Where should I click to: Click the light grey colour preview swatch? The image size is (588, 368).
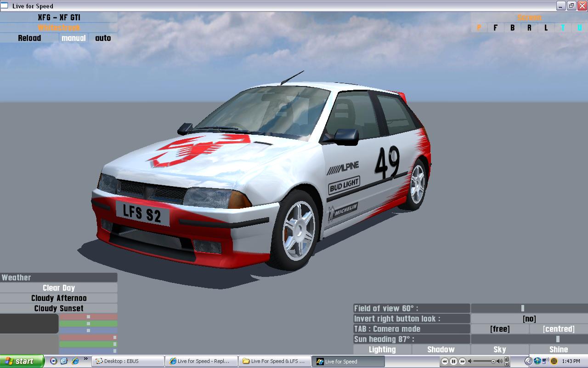tap(29, 344)
